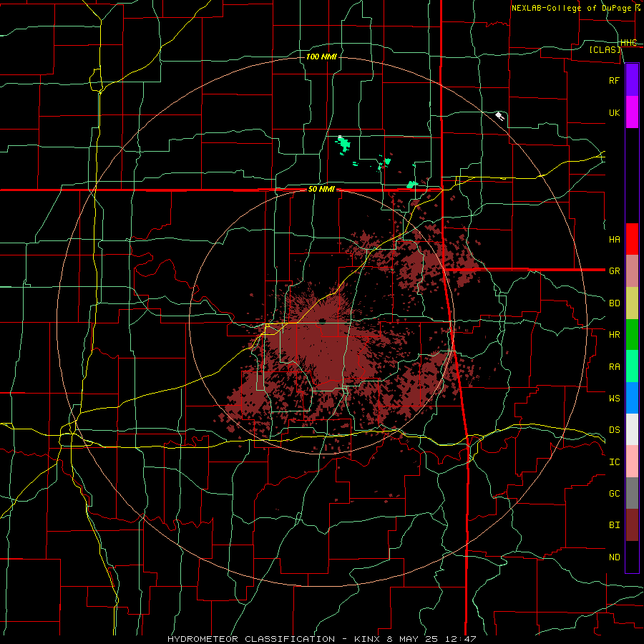Click the HR green legend swatch

pyautogui.click(x=632, y=334)
